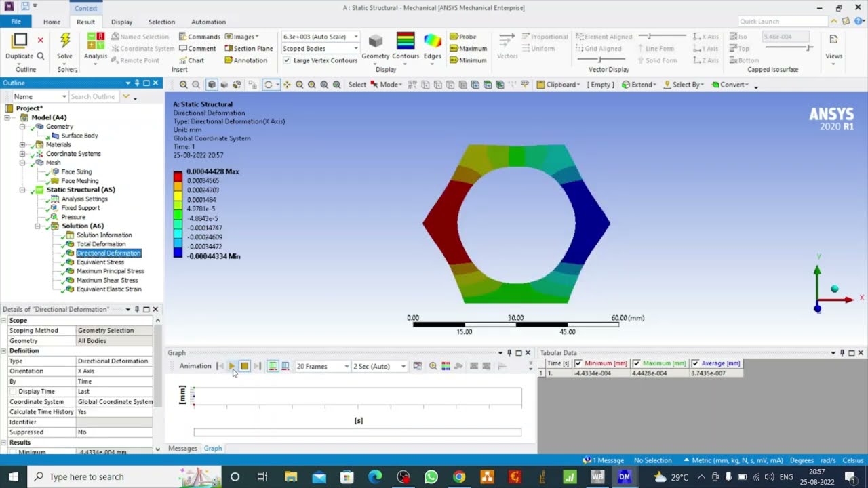Insert a Chart from the ribbon
The image size is (868, 488).
pyautogui.click(x=192, y=60)
